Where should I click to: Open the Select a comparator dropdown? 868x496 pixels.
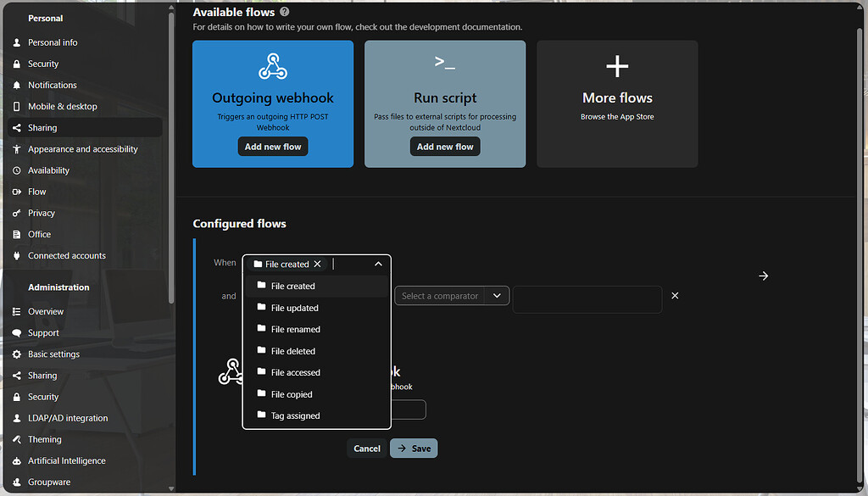pyautogui.click(x=451, y=295)
